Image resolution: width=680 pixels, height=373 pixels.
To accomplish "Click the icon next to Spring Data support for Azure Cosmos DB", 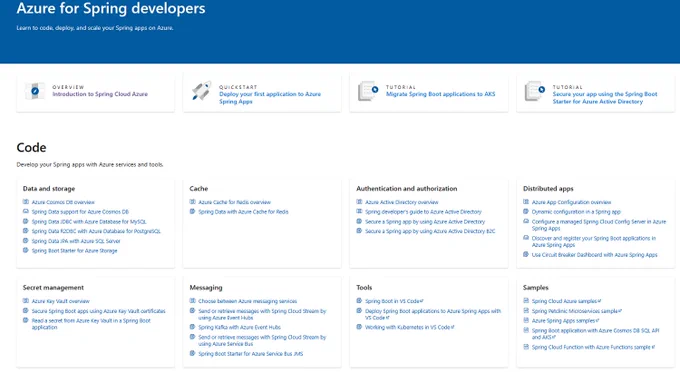I will (26, 212).
